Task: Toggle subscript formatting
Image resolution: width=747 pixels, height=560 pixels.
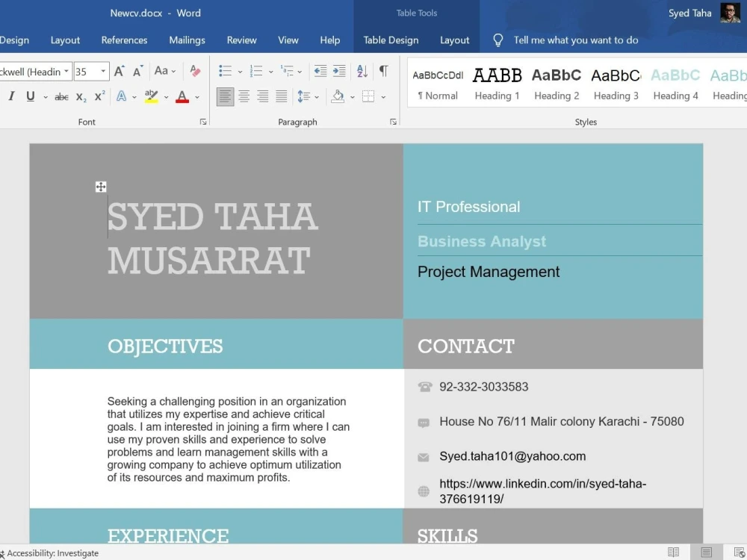Action: point(79,97)
